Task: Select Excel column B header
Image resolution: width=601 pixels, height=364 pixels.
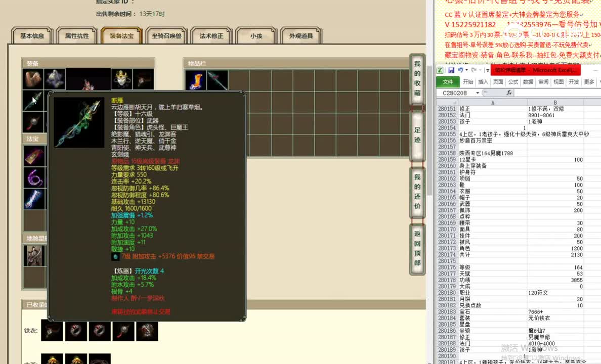Action: 555,102
